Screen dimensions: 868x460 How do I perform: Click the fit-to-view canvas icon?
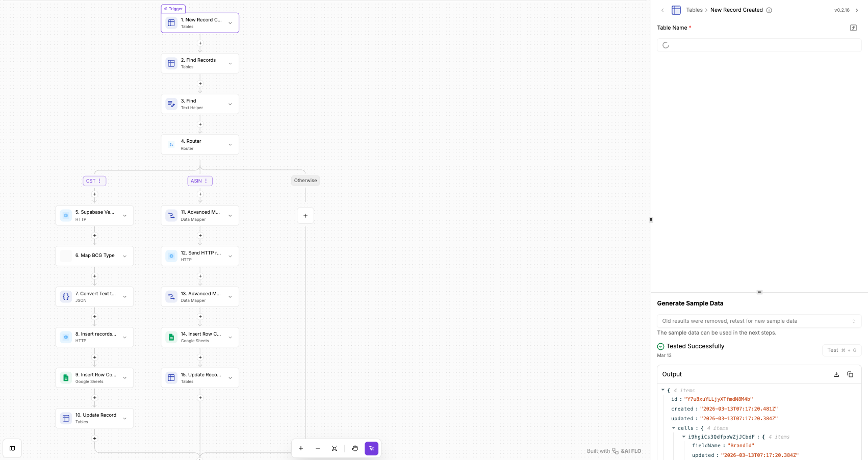(335, 448)
